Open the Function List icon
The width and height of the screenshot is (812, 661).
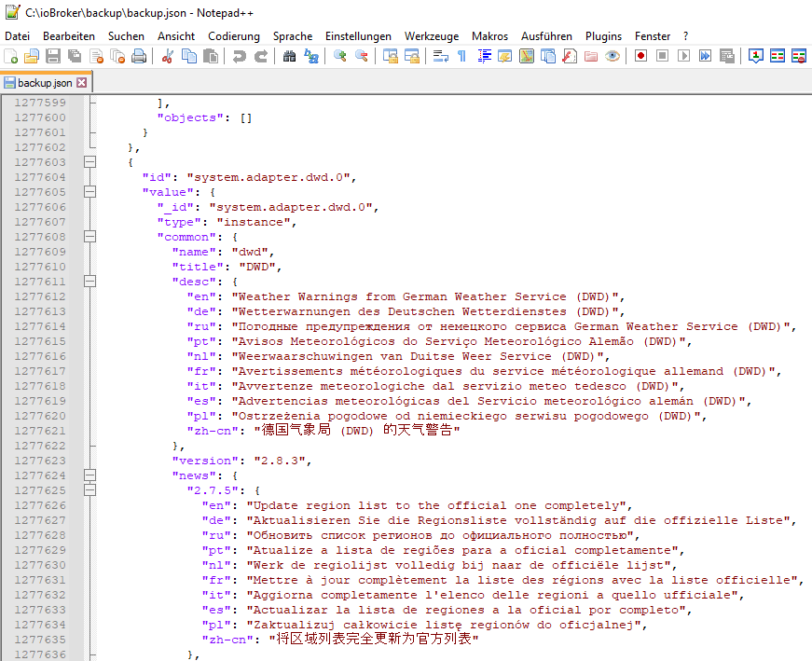tap(569, 56)
